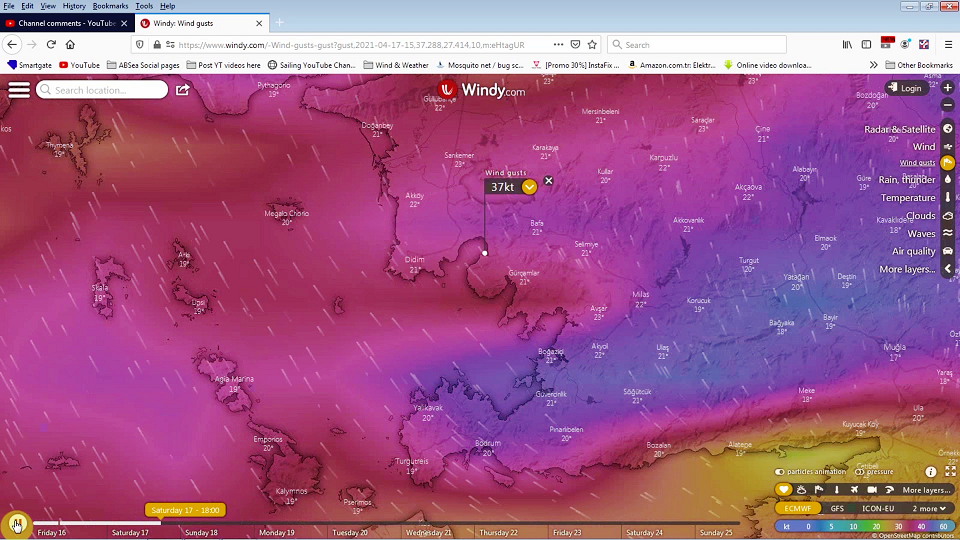
Task: Zoom out with the minus button
Action: pos(948,105)
